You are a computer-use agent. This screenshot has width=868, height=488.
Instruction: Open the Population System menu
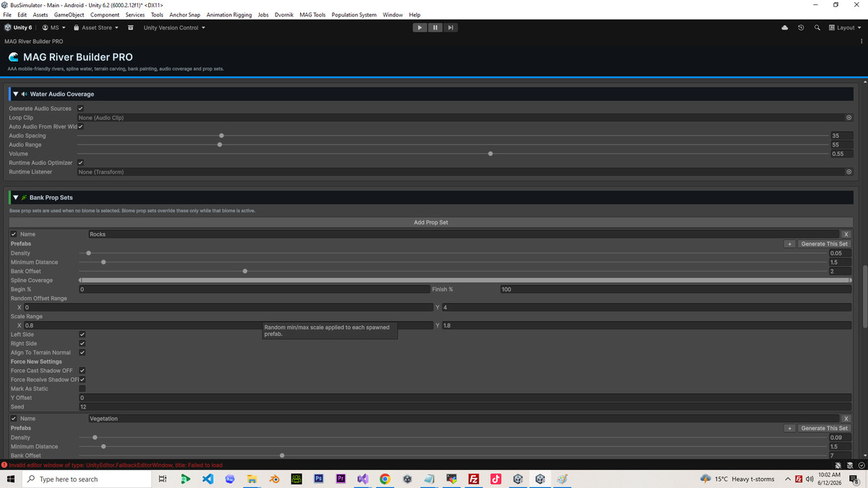[x=354, y=14]
